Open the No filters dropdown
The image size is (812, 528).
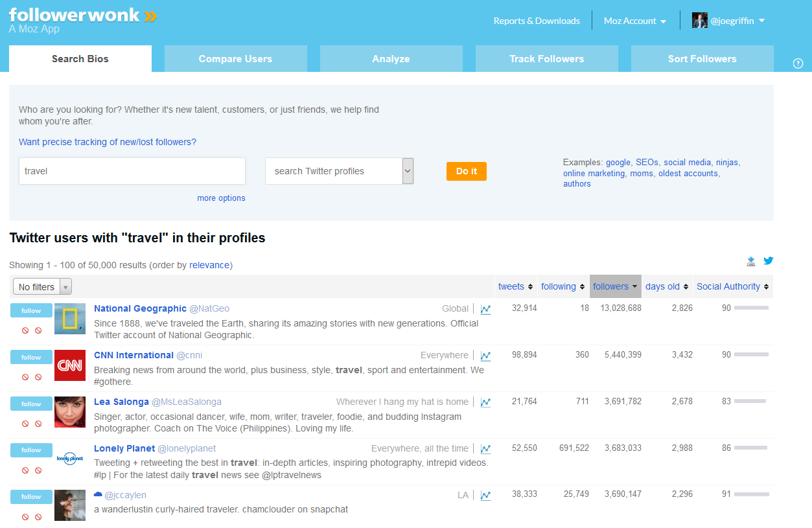42,286
